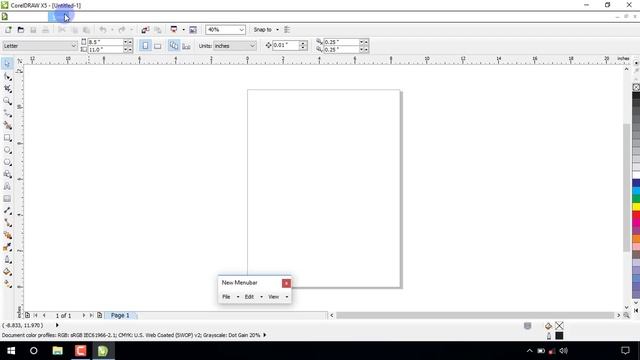Screen dimensions: 640x360
Task: Select the Outline Pen tool
Action: pyautogui.click(x=7, y=260)
